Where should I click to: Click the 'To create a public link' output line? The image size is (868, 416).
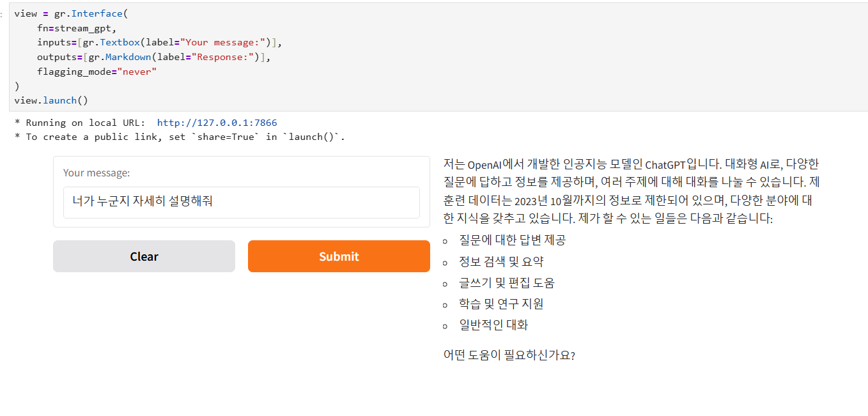pos(180,137)
